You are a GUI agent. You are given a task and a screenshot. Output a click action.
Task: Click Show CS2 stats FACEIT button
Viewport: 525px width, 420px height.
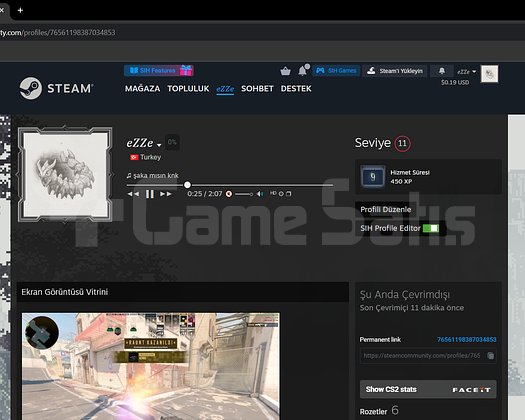point(428,390)
